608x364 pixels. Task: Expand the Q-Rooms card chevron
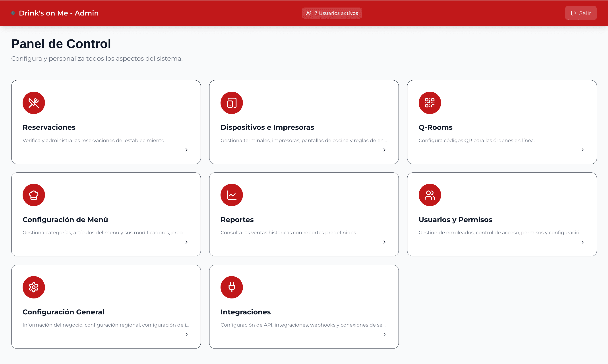click(583, 150)
